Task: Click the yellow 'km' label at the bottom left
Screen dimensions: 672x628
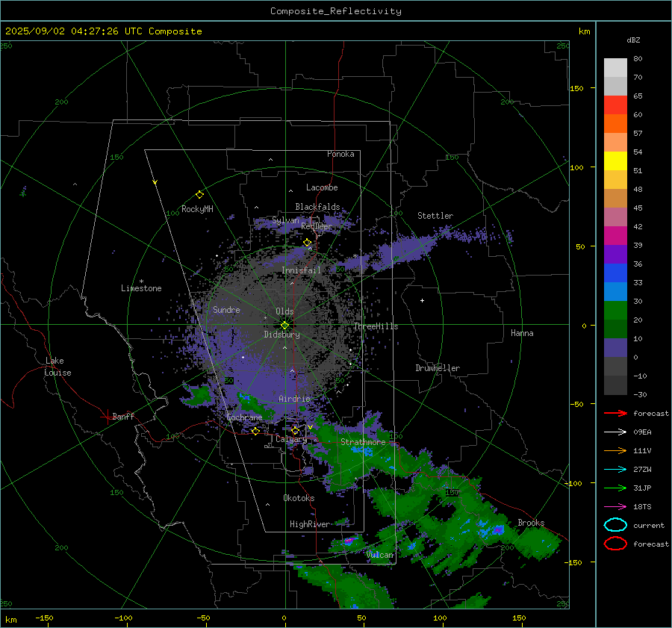Action: pyautogui.click(x=10, y=620)
